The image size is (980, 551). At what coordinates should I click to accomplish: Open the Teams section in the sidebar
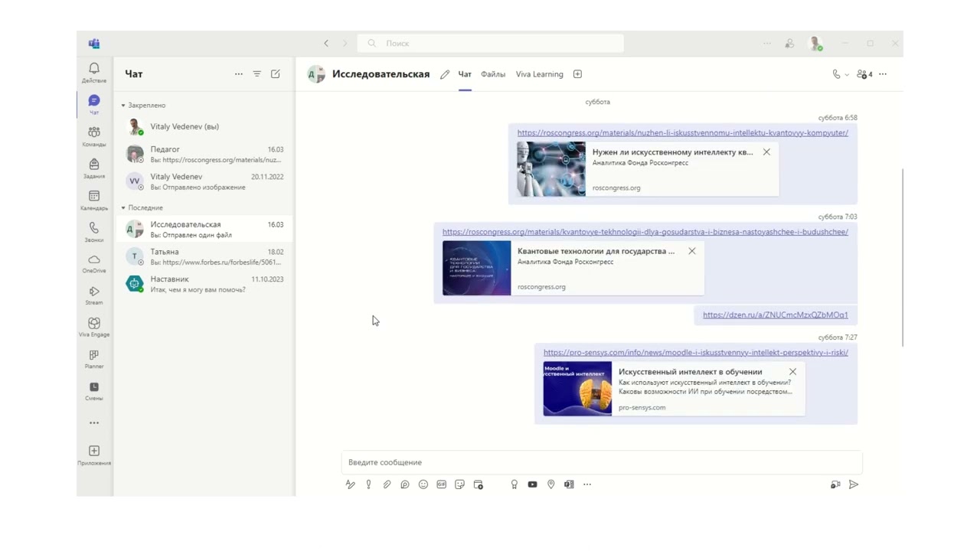click(94, 136)
